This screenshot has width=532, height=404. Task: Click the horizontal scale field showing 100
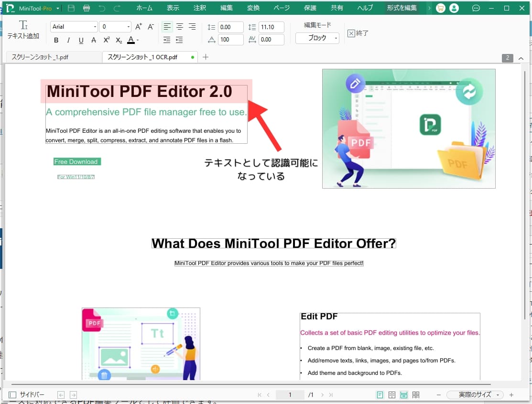click(231, 40)
